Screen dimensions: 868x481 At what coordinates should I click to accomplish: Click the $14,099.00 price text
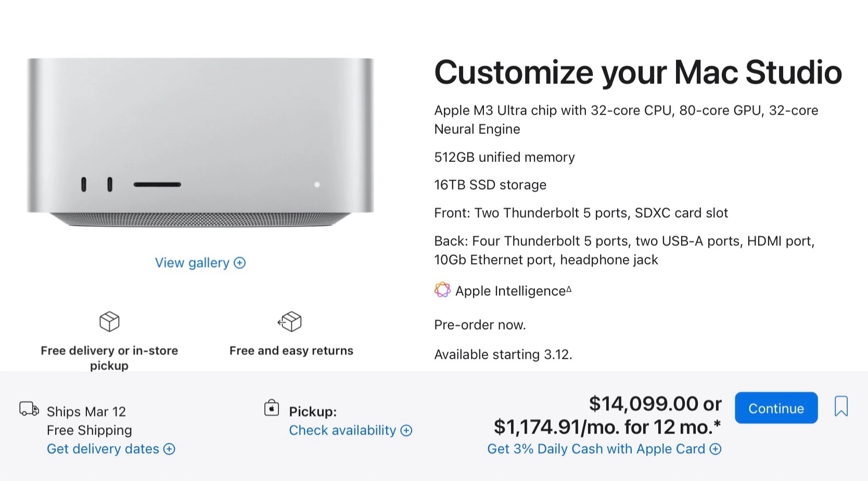coord(644,404)
